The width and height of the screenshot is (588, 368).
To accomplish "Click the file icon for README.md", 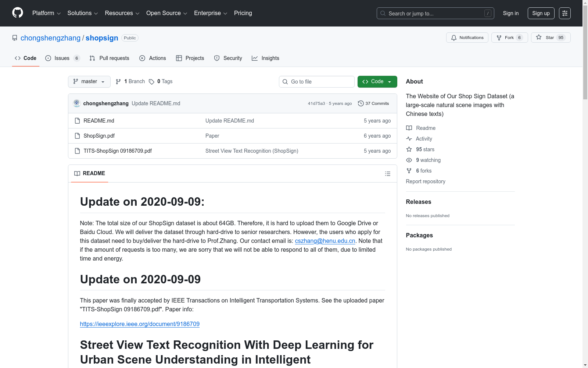I will [77, 121].
